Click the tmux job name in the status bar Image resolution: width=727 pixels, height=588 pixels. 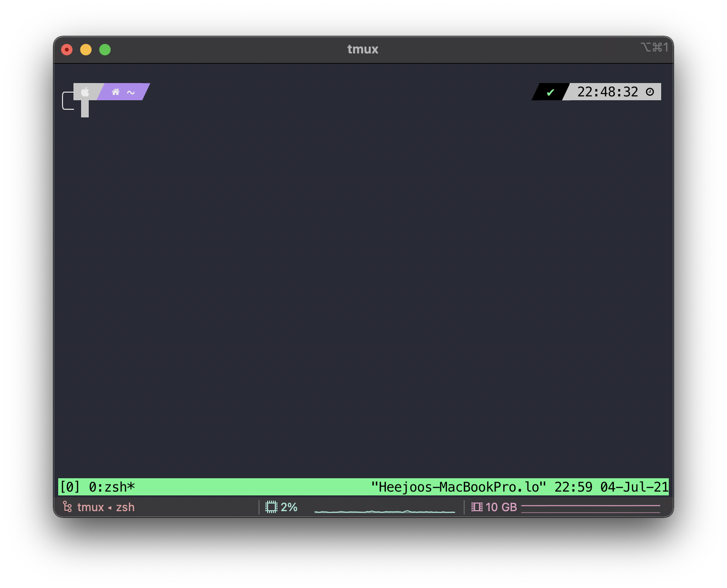pos(91,507)
